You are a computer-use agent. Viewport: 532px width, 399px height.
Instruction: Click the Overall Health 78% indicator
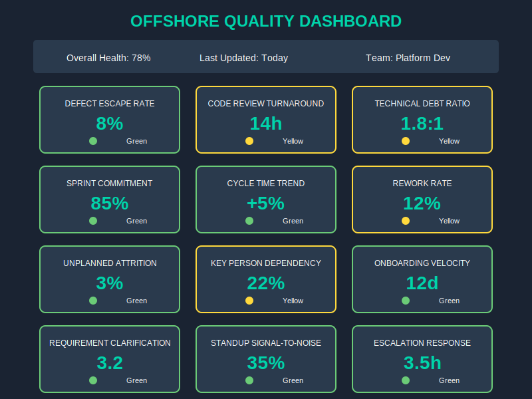tap(108, 58)
